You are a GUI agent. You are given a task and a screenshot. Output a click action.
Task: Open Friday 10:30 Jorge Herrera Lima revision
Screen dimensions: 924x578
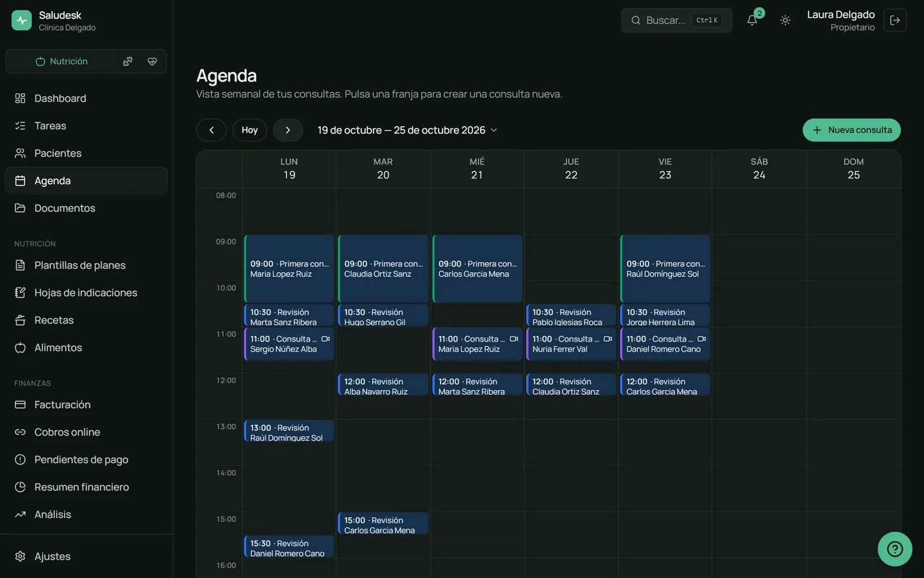[665, 316]
